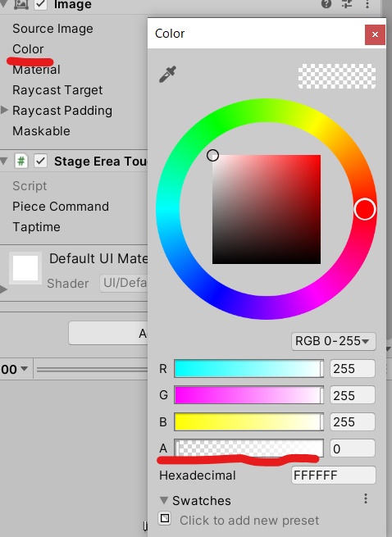Image resolution: width=392 pixels, height=537 pixels.
Task: Open Image component preset settings icon
Action: point(347,4)
